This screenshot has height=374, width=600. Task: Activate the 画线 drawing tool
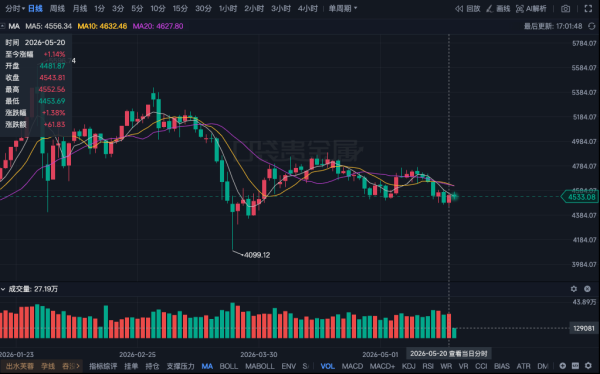pos(498,8)
